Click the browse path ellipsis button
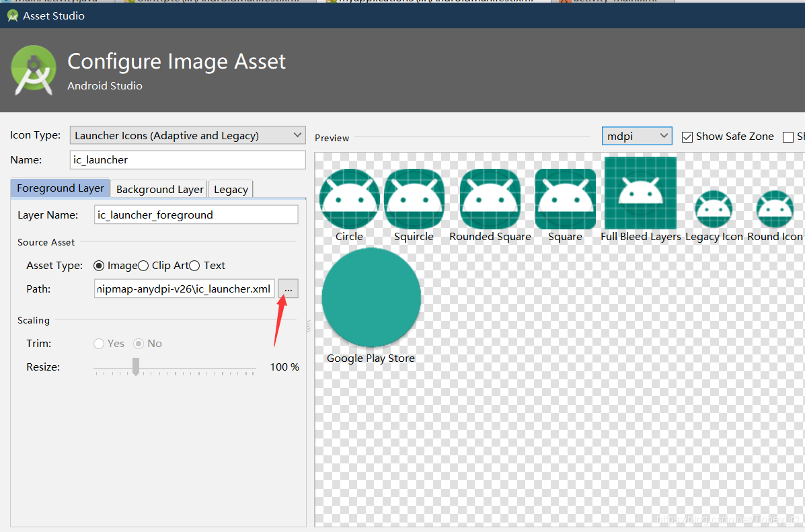Screen dimensions: 805x532 (288, 289)
